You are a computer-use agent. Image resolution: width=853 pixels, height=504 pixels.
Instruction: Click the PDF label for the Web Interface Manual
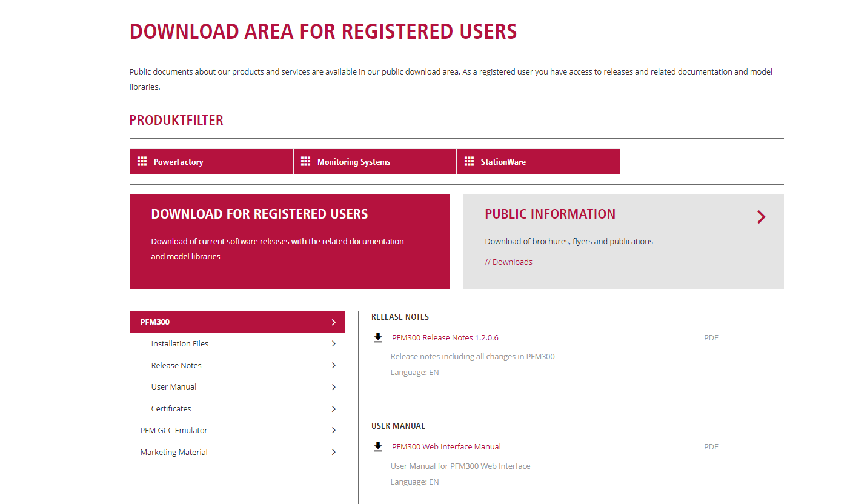(x=711, y=446)
